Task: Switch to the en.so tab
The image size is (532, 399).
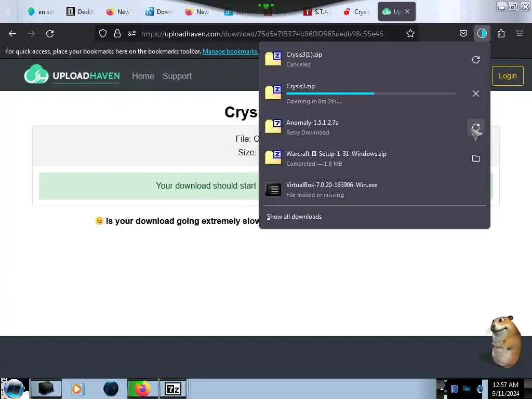Action: tap(41, 11)
